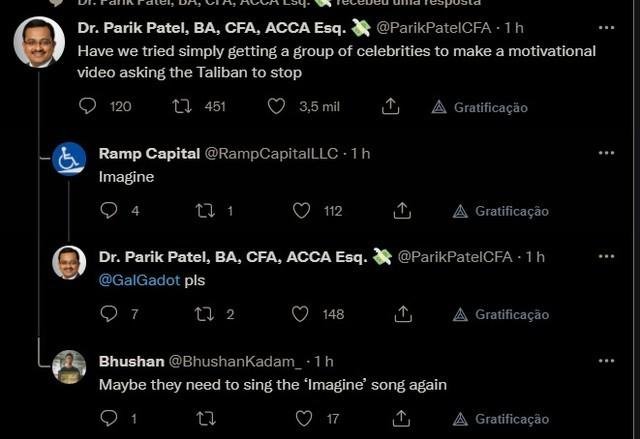640x439 pixels.
Task: Open @BhushanKadam_ profile handle
Action: [235, 361]
